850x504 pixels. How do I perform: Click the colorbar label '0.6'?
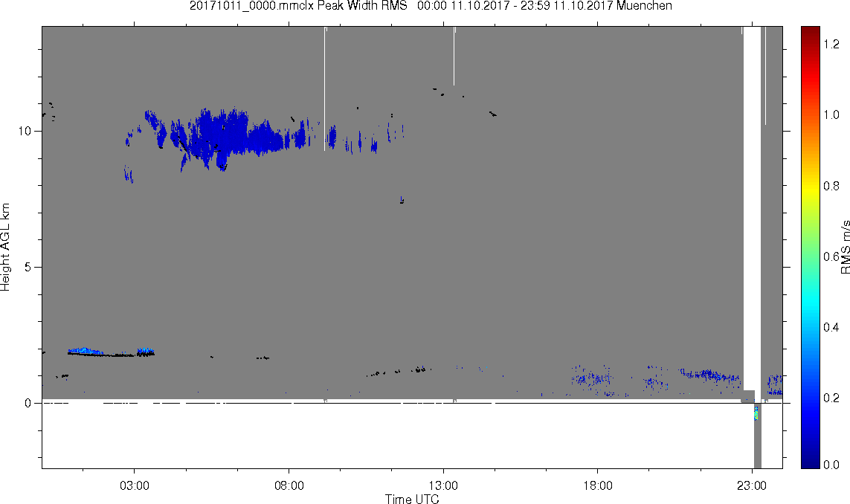pos(831,256)
